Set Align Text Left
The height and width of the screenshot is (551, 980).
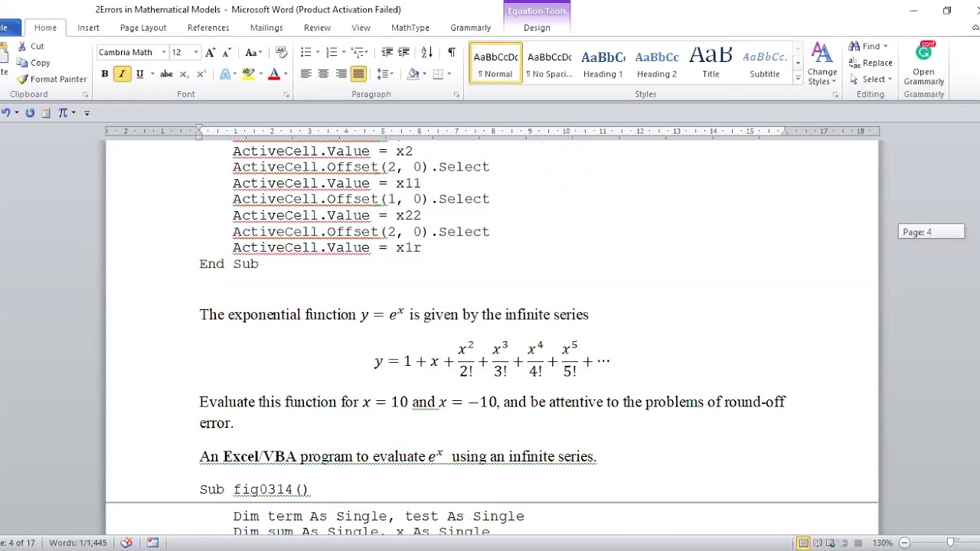(305, 74)
